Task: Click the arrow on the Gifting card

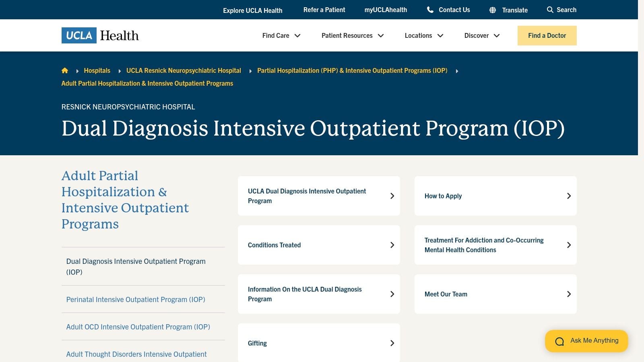Action: (x=392, y=343)
